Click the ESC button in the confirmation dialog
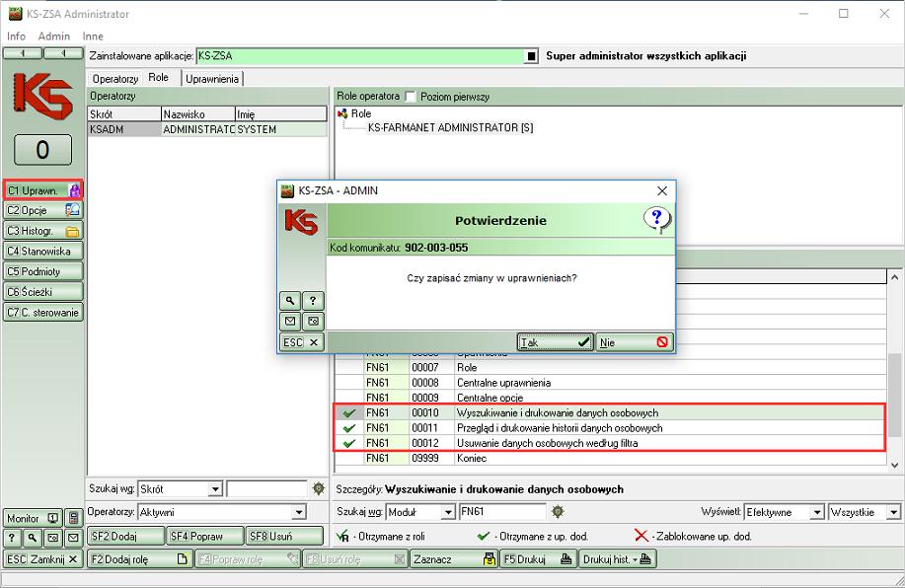This screenshot has width=905, height=588. point(301,342)
